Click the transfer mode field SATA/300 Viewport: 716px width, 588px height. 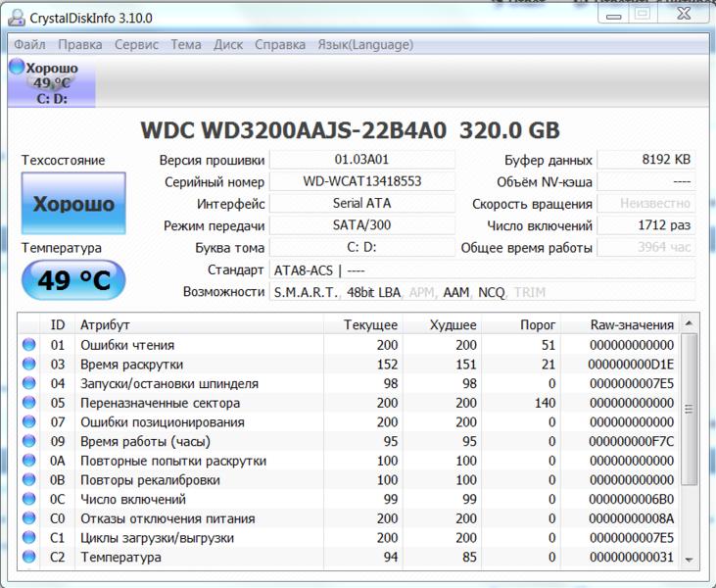click(362, 225)
